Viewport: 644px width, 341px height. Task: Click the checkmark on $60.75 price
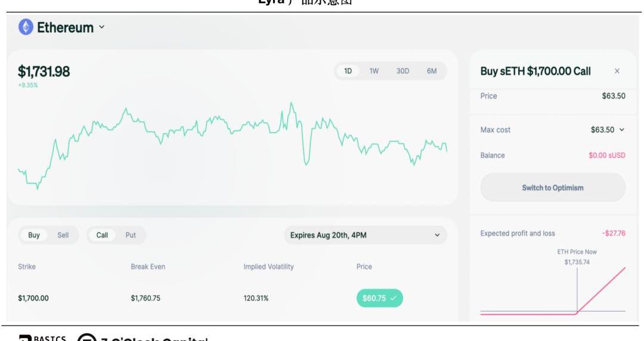click(x=393, y=298)
